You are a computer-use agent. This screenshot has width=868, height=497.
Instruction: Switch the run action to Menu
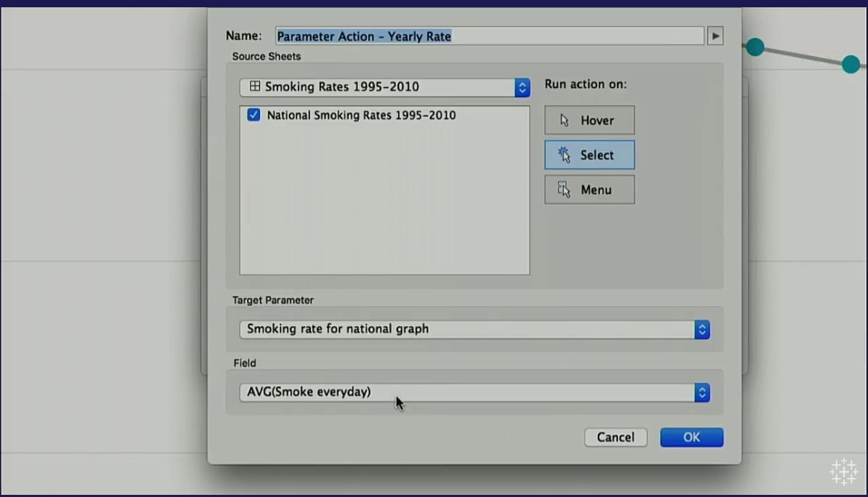[x=589, y=189]
